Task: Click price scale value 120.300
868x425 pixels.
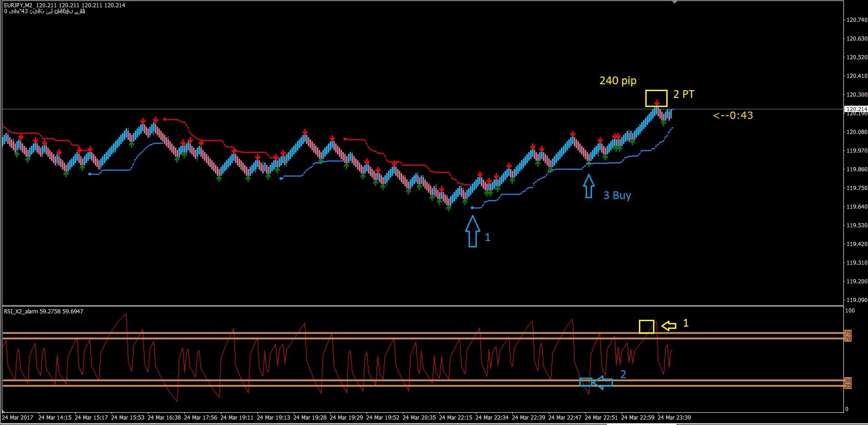Action: point(857,95)
